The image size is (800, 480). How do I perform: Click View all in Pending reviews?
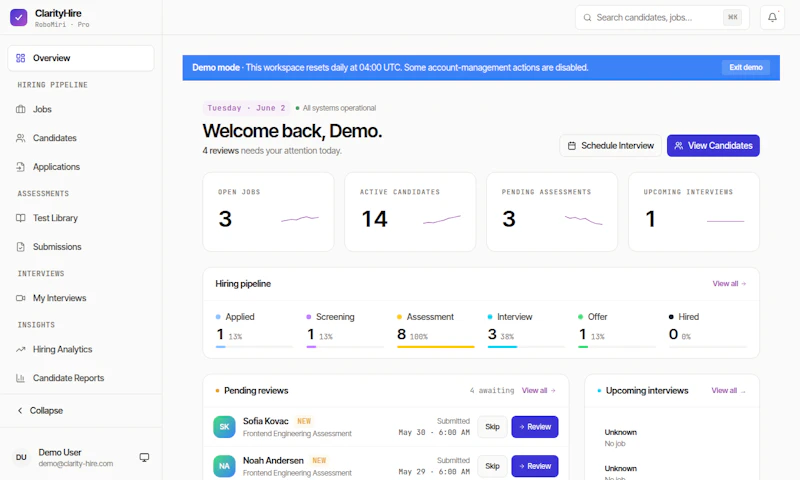pos(538,391)
